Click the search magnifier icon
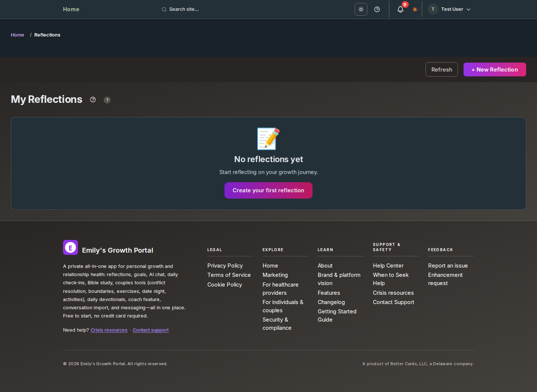 pos(164,9)
